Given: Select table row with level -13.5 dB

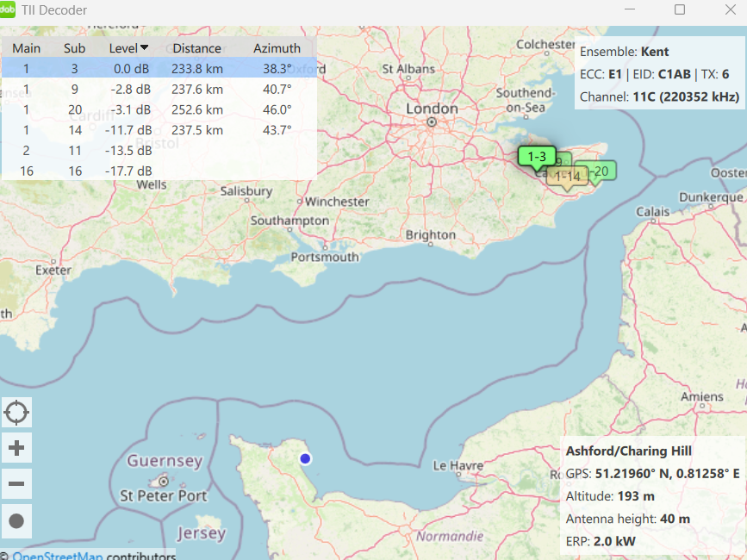Looking at the screenshot, I should (159, 151).
